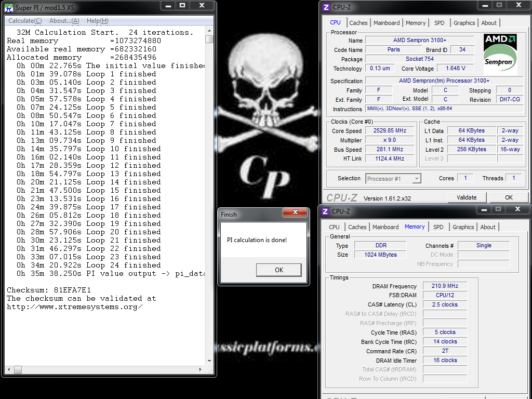
Task: Click the top CPU-Z window's Z icon
Action: (326, 7)
